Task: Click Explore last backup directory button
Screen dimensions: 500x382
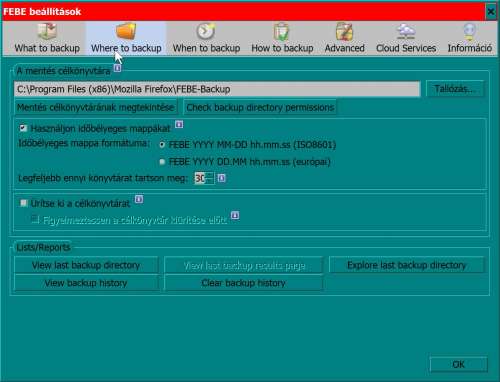Action: [x=406, y=265]
